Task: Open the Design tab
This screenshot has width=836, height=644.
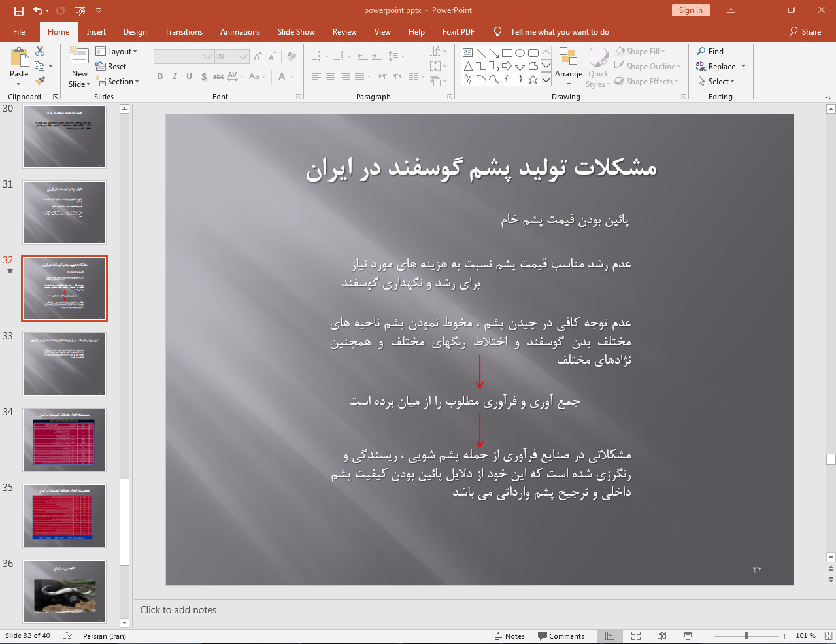Action: coord(135,32)
